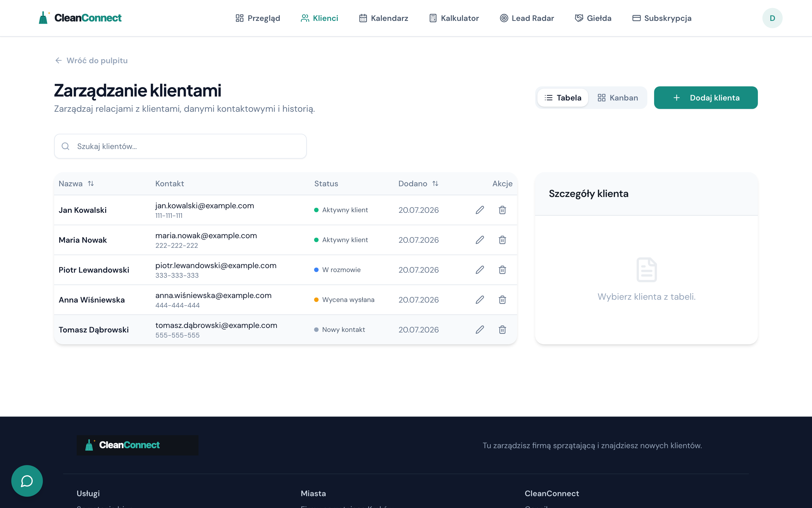This screenshot has width=812, height=508.
Task: Open the chat bubble widget
Action: [x=27, y=481]
